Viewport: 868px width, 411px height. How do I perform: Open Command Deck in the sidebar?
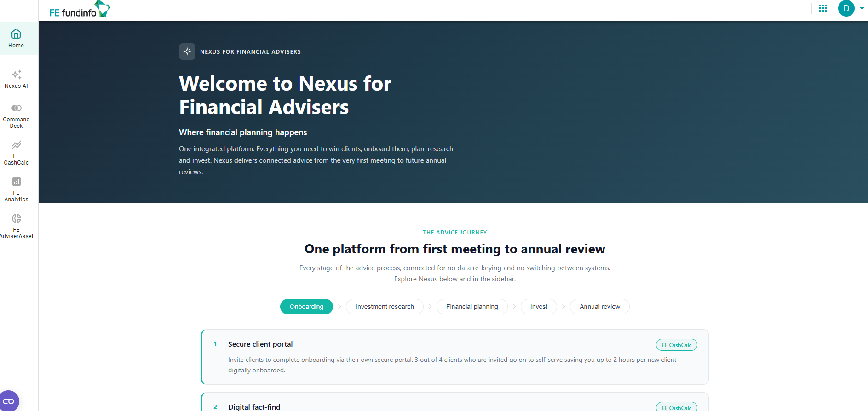pos(16,116)
